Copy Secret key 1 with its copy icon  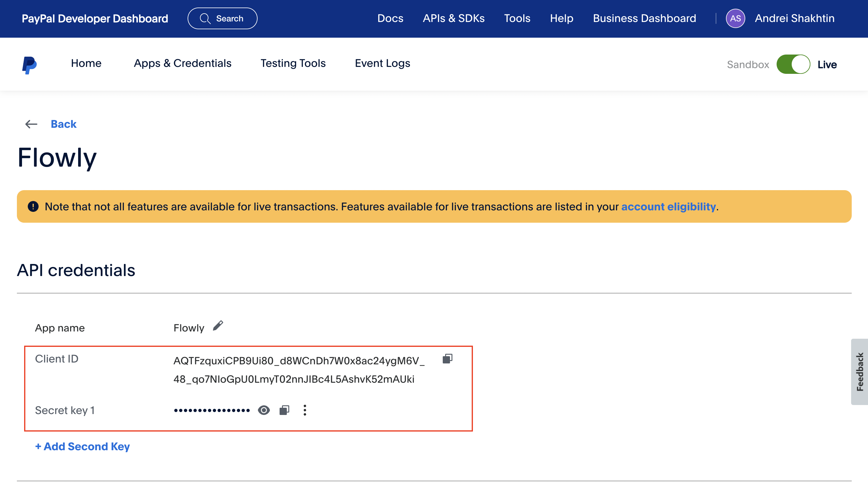point(284,410)
